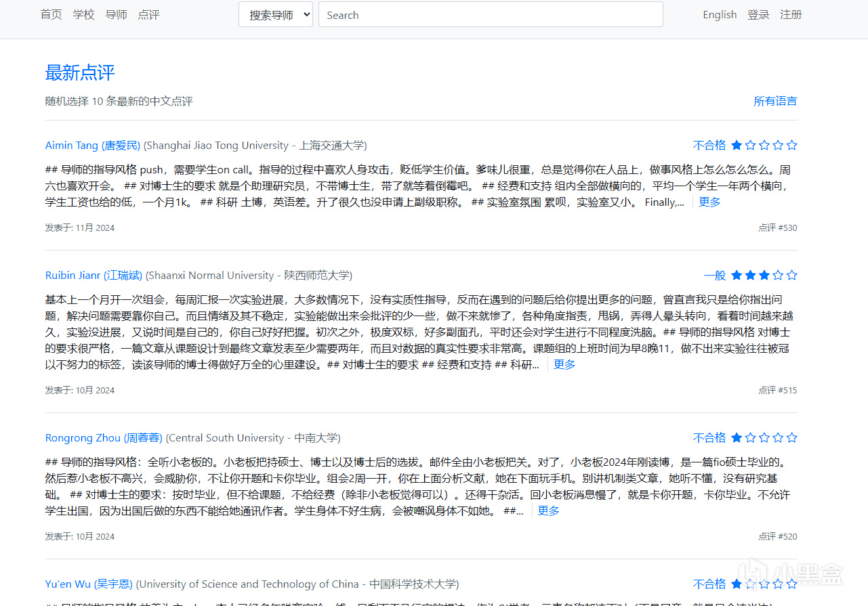Screen dimensions: 868x606
Task: Click fifth star of Yu'en Wu's rating
Action: tap(791, 584)
